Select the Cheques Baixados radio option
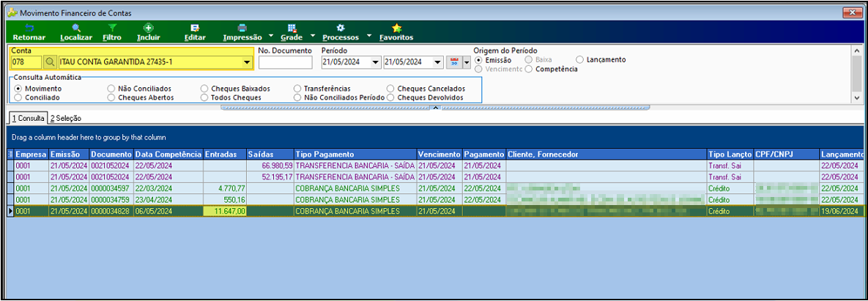 [204, 89]
